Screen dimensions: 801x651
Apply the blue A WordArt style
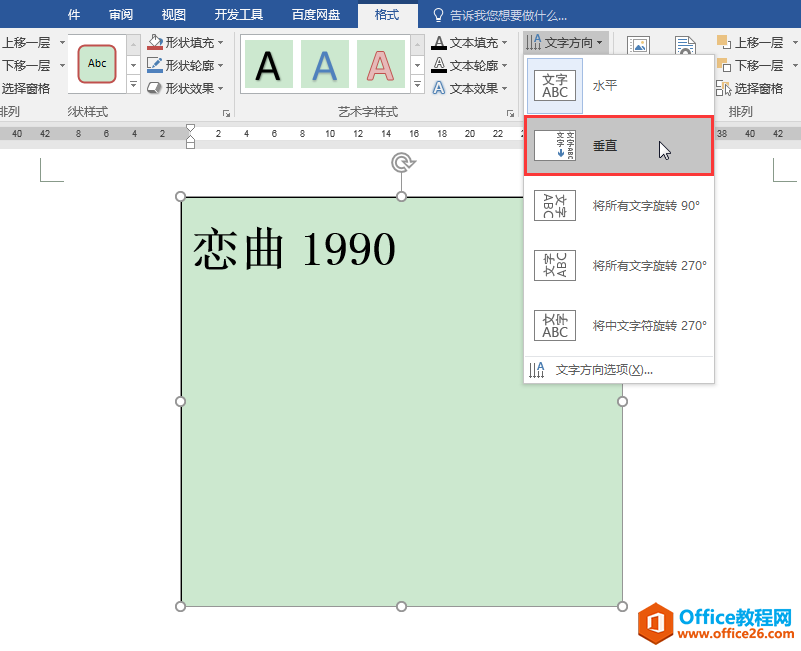point(325,64)
